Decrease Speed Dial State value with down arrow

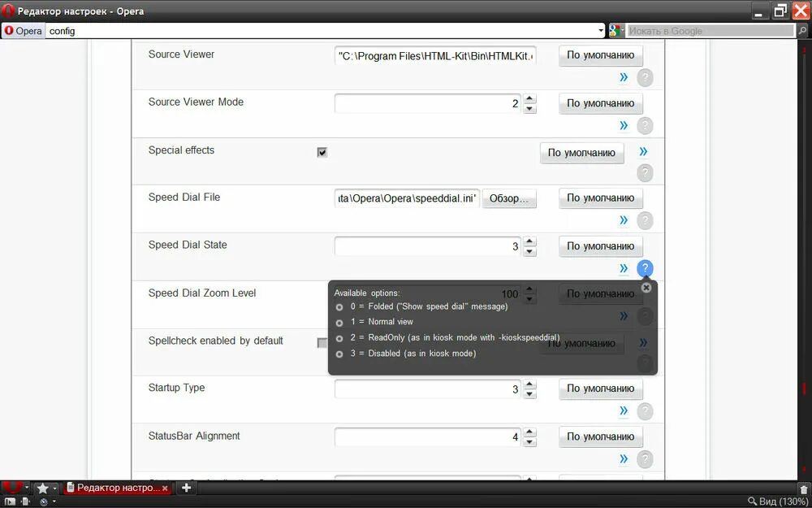click(529, 251)
